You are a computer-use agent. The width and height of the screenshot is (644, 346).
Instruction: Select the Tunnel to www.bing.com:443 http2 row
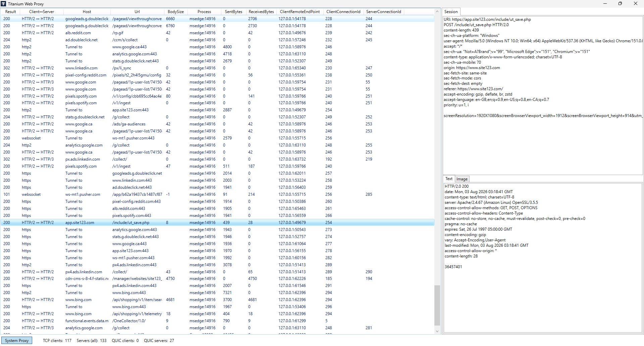[x=217, y=293]
